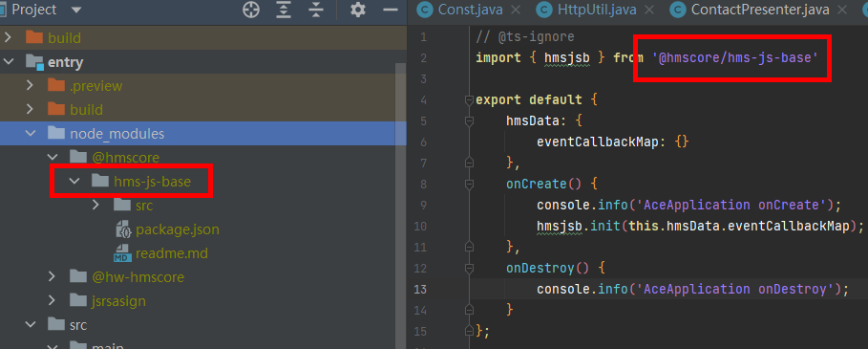Expand the build folder under entry
The height and width of the screenshot is (349, 868).
click(x=30, y=110)
